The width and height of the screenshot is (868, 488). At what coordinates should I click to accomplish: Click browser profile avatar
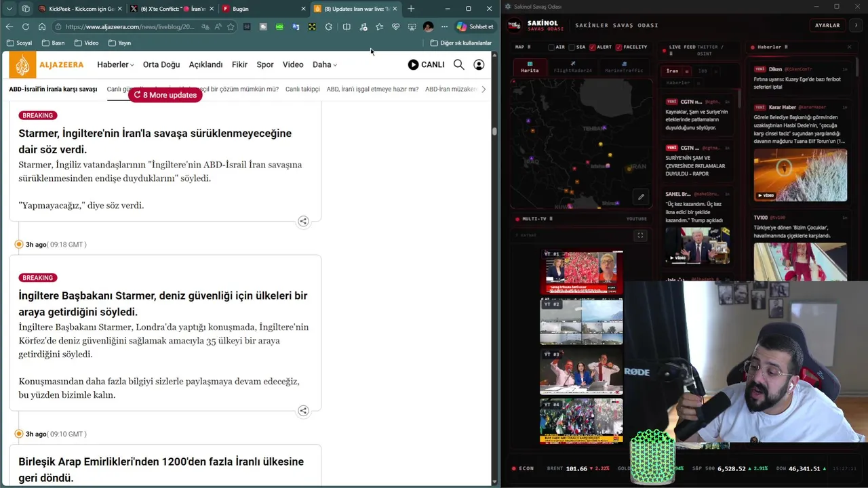pyautogui.click(x=428, y=26)
